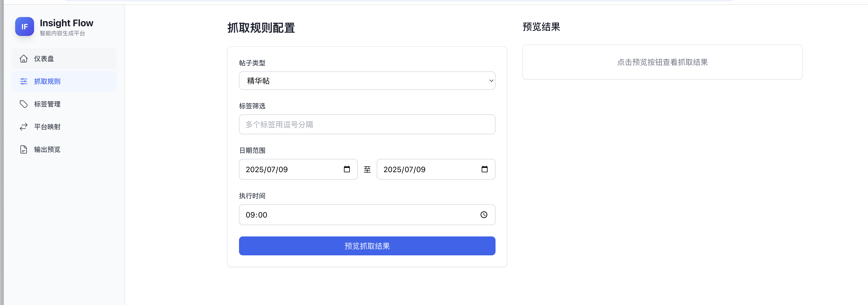Screen dimensions: 868x305
Task: Open 标签管理 in the sidebar
Action: click(64, 104)
